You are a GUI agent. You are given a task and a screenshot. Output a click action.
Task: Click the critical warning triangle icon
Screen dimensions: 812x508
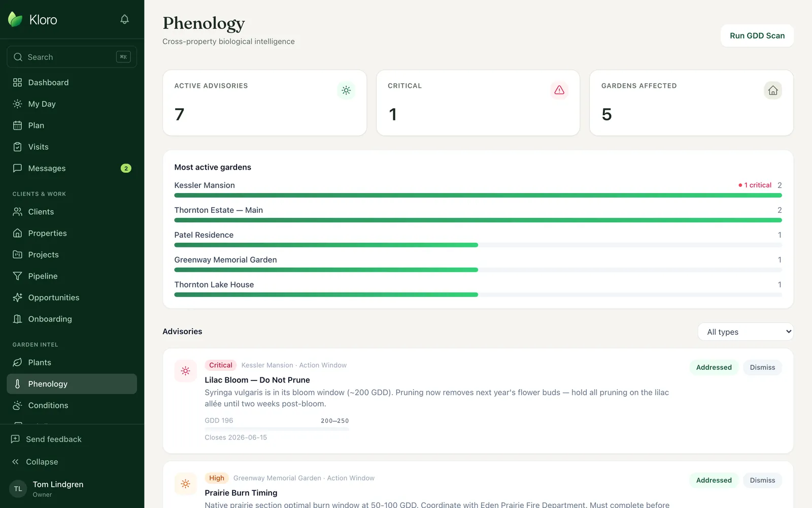click(x=559, y=90)
